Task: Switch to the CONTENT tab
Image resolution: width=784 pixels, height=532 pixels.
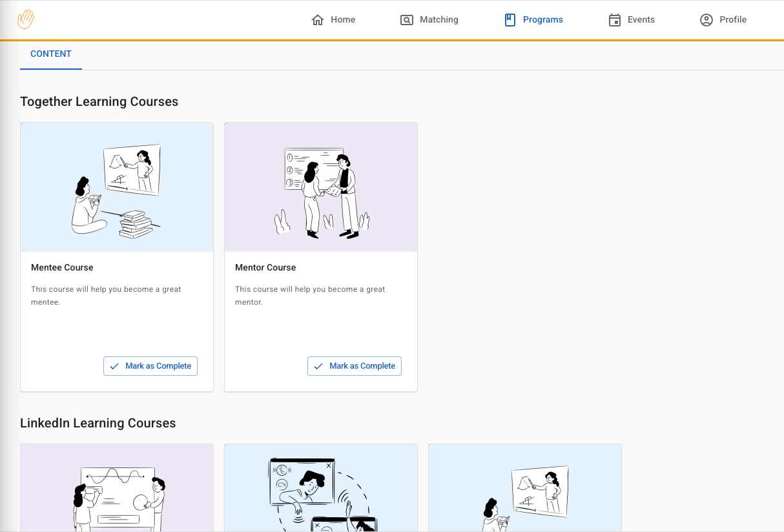Action: (x=51, y=54)
